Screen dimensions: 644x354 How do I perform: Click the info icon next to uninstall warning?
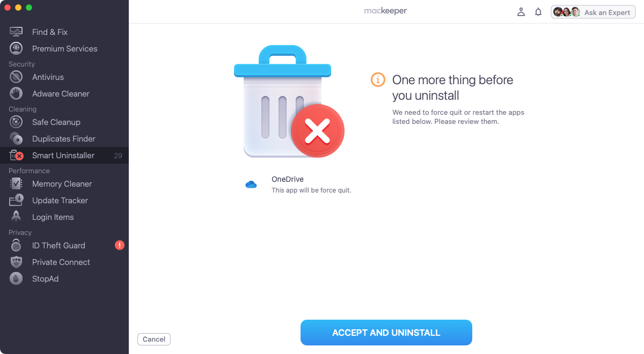377,79
